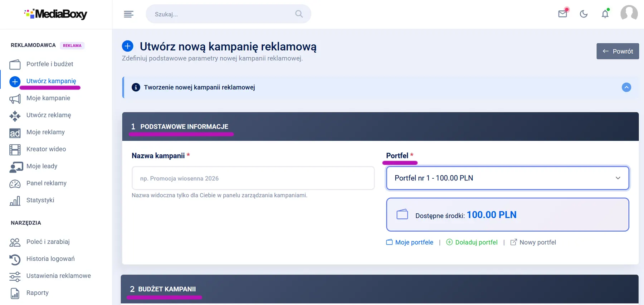The width and height of the screenshot is (644, 305).
Task: Open Statystyki menu item
Action: coord(40,200)
